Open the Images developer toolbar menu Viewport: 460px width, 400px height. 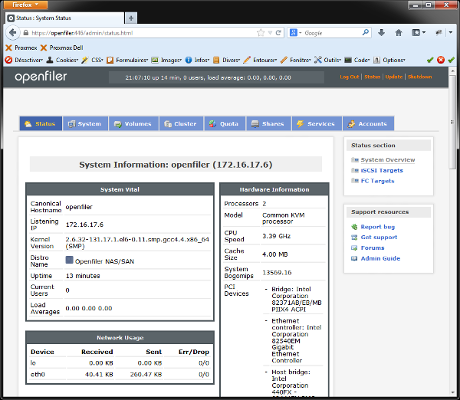coord(167,60)
